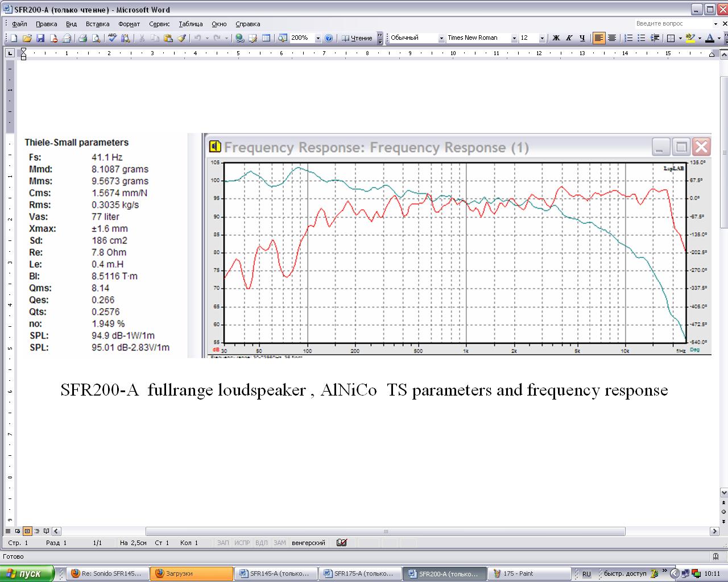Expand the Undo history dropdown arrow
The image size is (728, 582).
pyautogui.click(x=206, y=38)
